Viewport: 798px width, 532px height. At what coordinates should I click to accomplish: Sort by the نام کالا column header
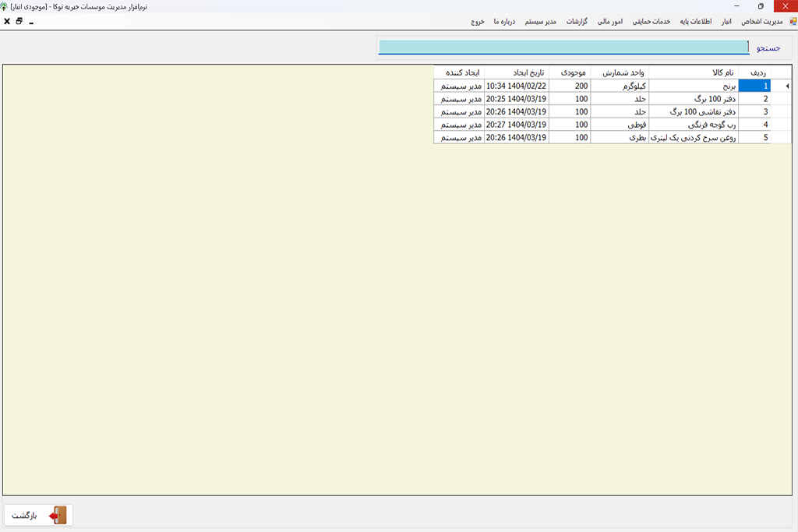pos(693,72)
